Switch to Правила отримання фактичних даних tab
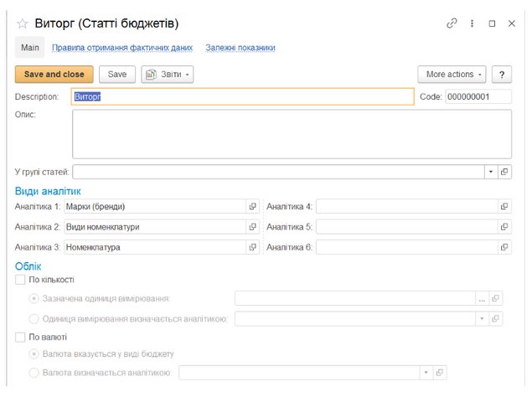This screenshot has width=532, height=402. click(121, 48)
